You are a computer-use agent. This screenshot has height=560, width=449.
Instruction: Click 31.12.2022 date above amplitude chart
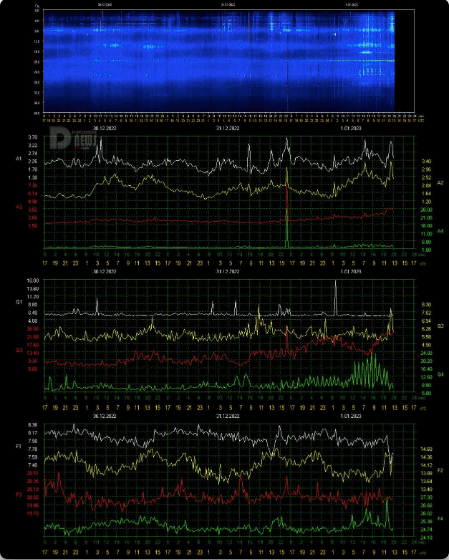tap(228, 128)
